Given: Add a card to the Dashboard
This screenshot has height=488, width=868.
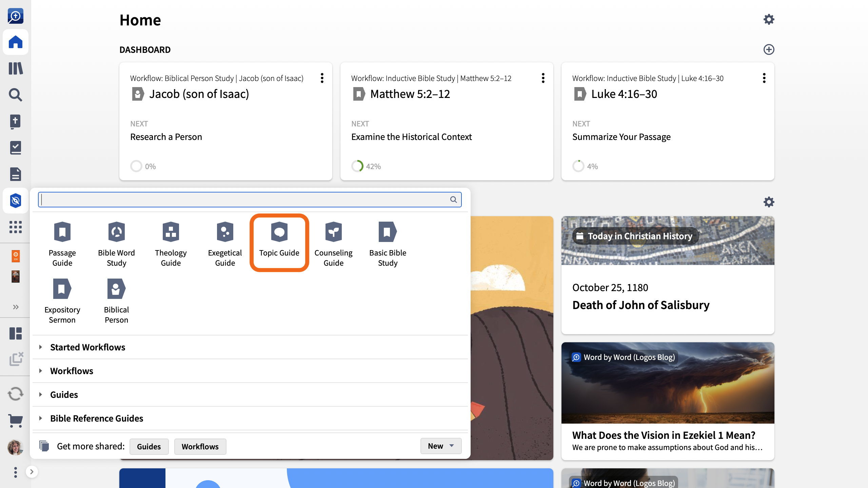Looking at the screenshot, I should (769, 49).
